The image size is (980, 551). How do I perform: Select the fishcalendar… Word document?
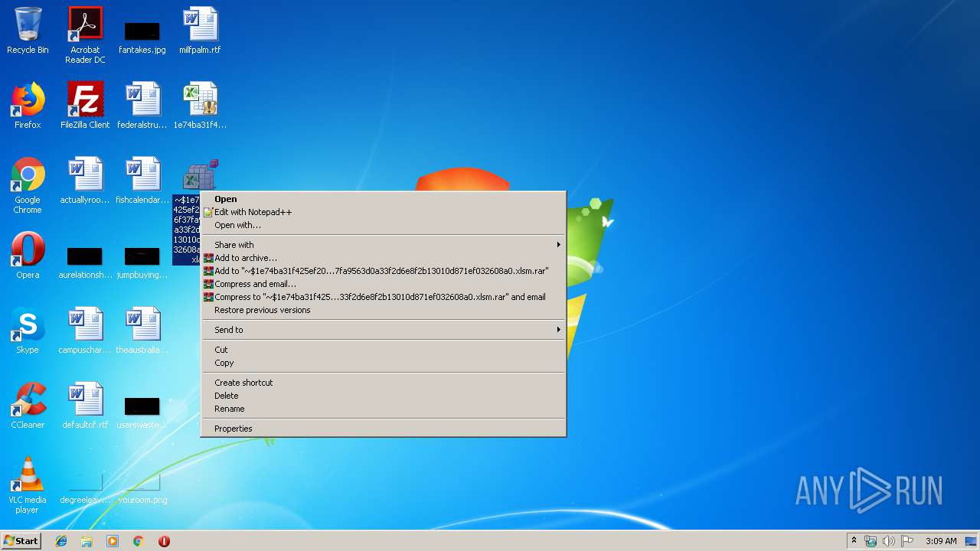click(x=142, y=181)
